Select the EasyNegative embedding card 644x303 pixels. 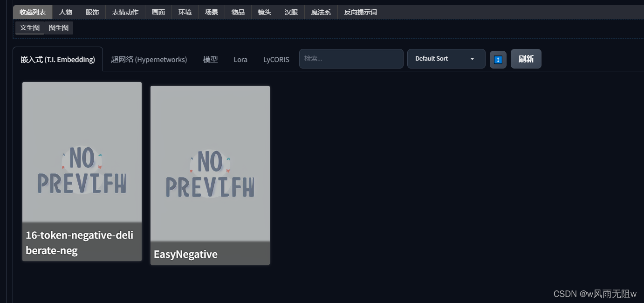[210, 175]
